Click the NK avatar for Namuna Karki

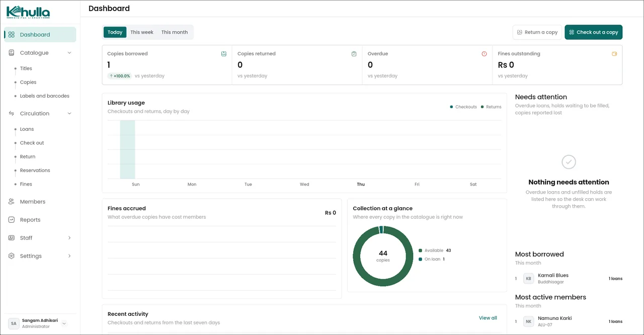point(529,321)
